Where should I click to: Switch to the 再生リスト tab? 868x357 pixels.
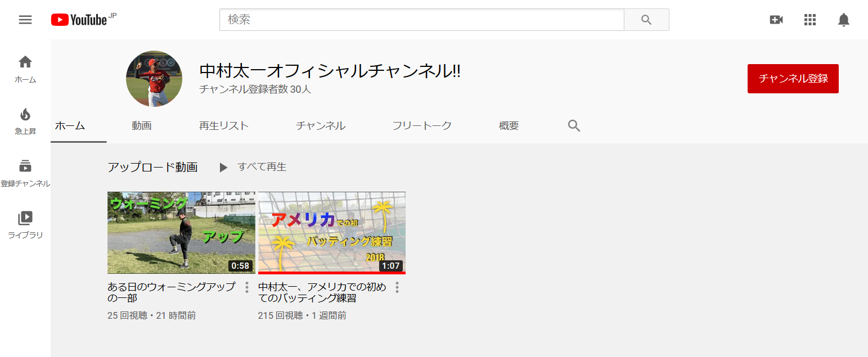pos(224,126)
